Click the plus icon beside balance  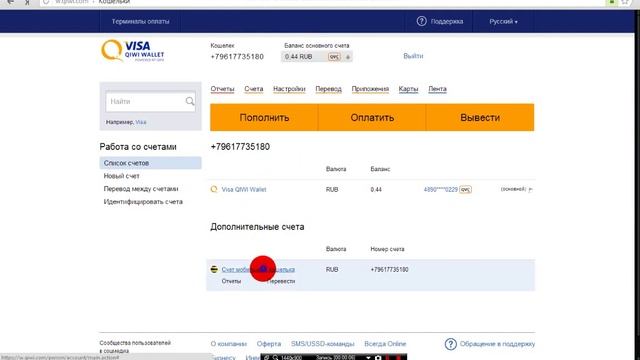348,57
